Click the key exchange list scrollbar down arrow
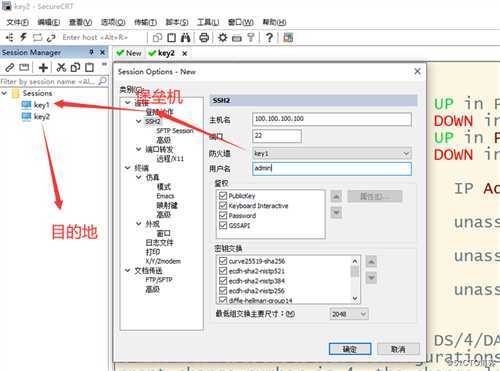 (355, 299)
